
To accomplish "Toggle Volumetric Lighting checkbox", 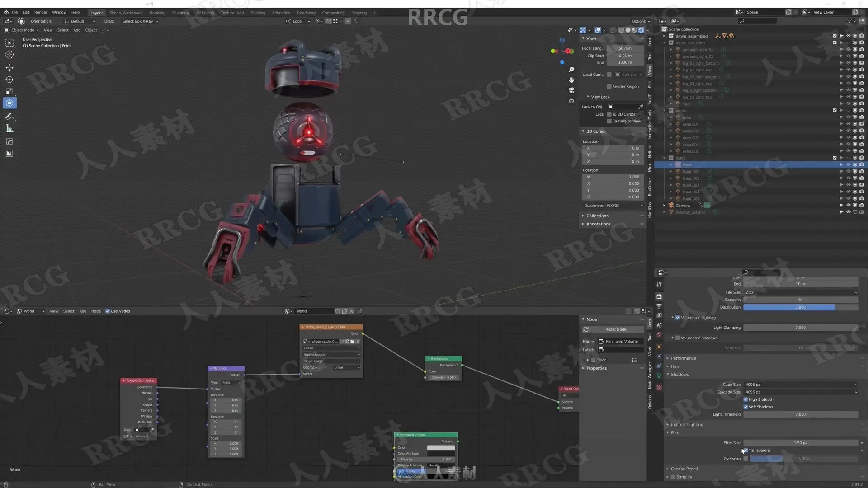I will (x=678, y=318).
